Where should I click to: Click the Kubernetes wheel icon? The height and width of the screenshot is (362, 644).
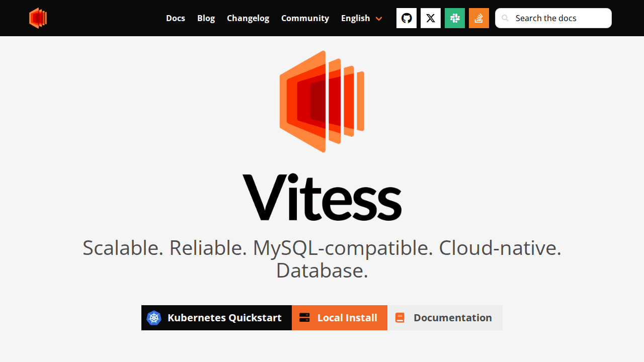point(154,318)
